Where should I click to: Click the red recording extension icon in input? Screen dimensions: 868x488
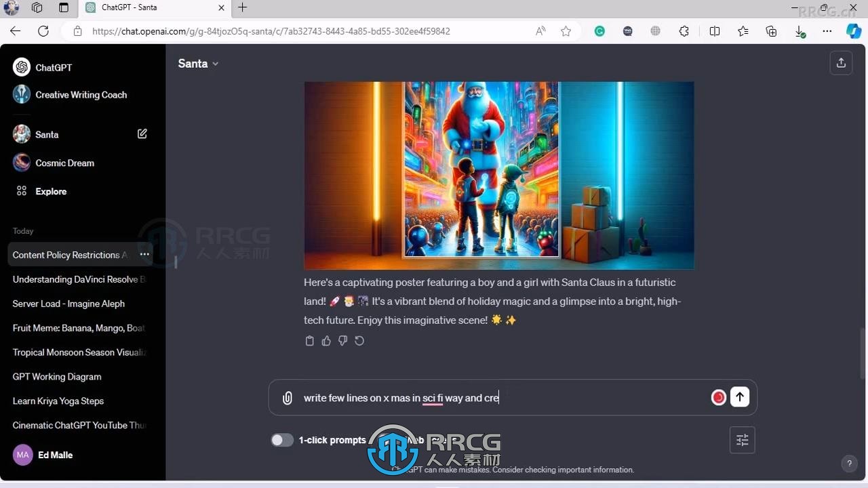[719, 398]
